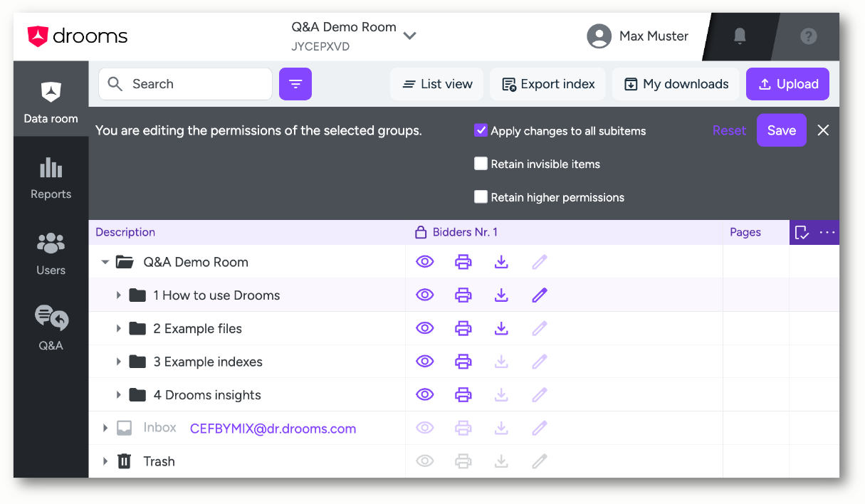
Task: Close the permissions editing banner
Action: (x=824, y=130)
